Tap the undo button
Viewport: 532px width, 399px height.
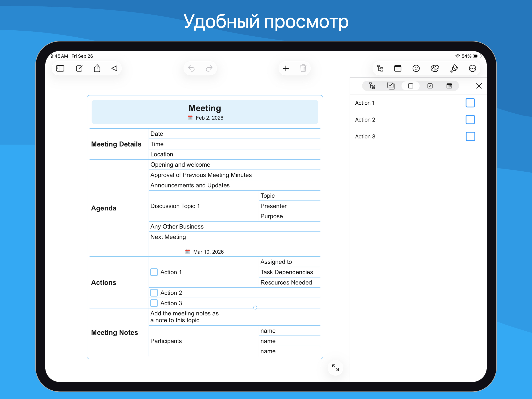point(192,68)
